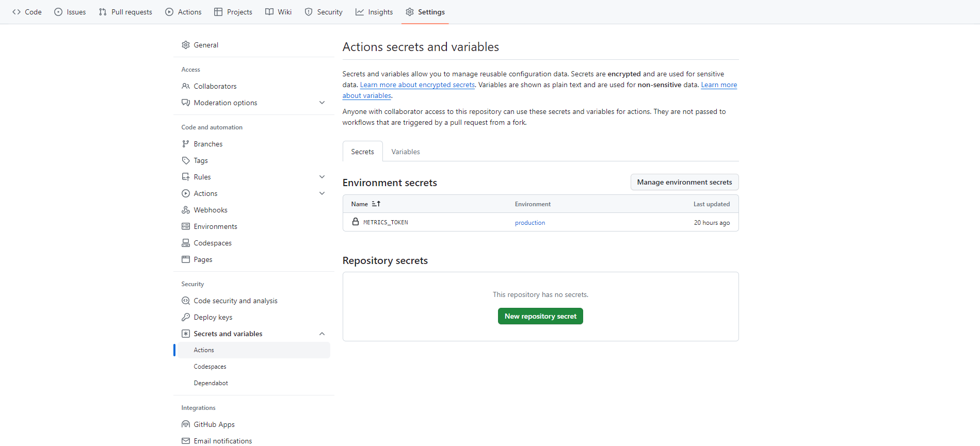Screen dimensions: 980x446
Task: Expand the Moderation options chevron
Action: [x=322, y=103]
